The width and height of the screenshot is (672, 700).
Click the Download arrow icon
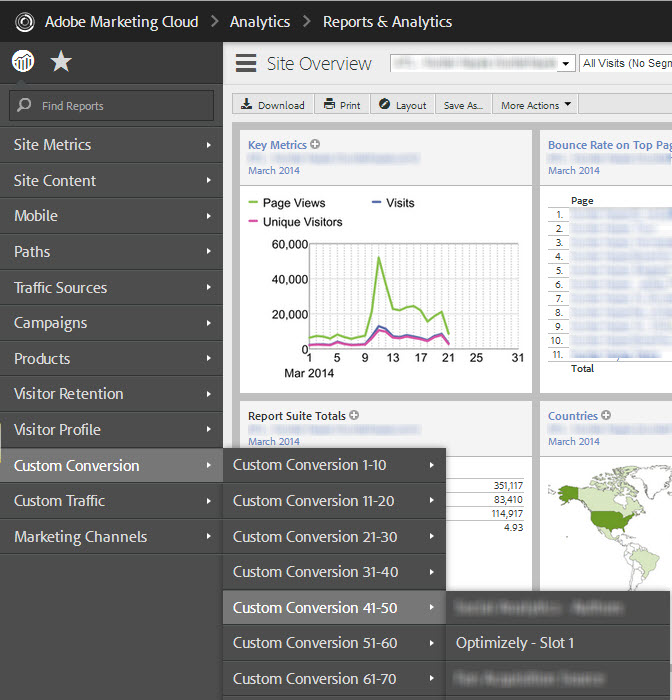[x=246, y=104]
